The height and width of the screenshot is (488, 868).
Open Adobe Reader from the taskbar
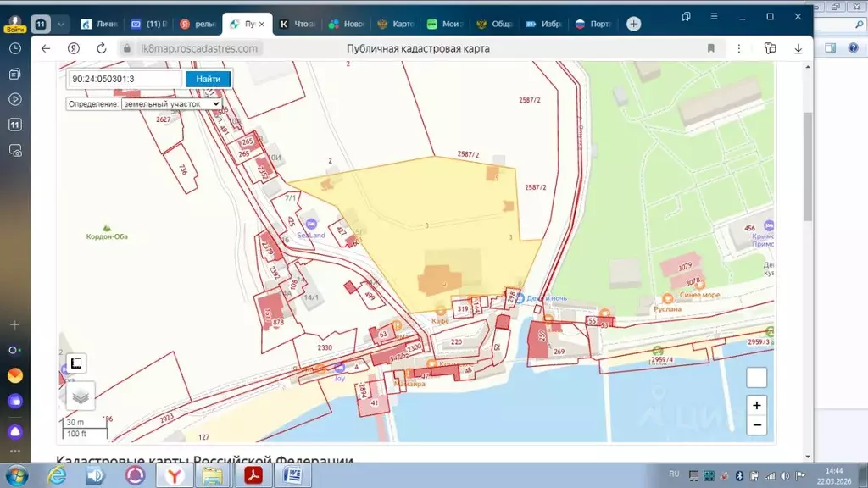[x=252, y=475]
